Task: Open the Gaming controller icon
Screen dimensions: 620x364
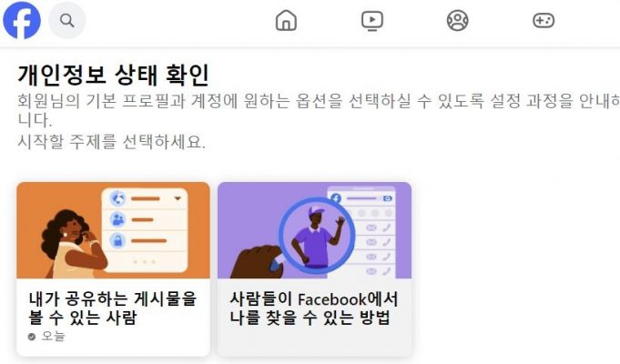Action: pos(544,20)
